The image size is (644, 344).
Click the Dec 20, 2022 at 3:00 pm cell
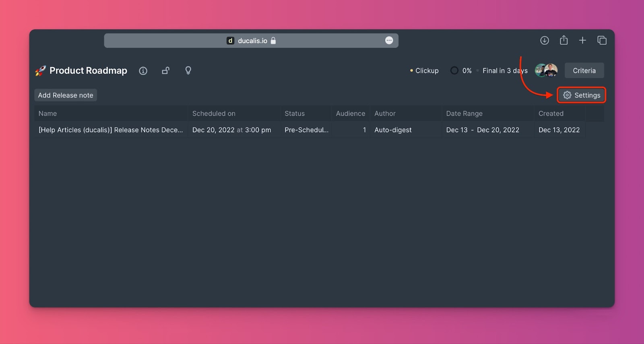click(x=234, y=130)
